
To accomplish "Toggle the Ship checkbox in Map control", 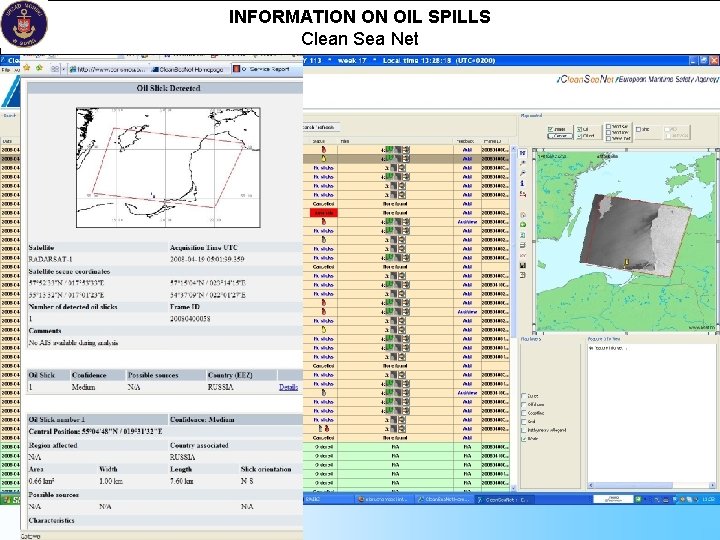I will coord(638,129).
